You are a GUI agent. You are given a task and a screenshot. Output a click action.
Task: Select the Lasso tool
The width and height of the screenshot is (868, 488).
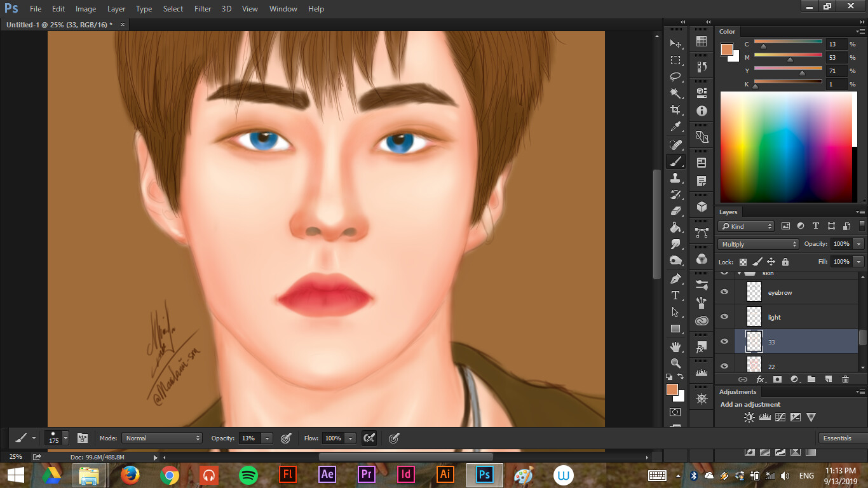[x=675, y=77]
